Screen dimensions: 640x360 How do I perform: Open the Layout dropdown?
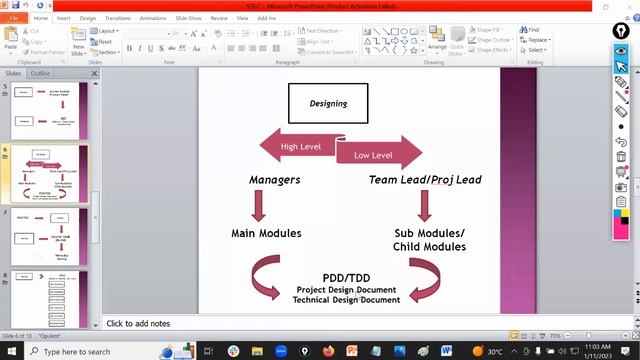104,31
